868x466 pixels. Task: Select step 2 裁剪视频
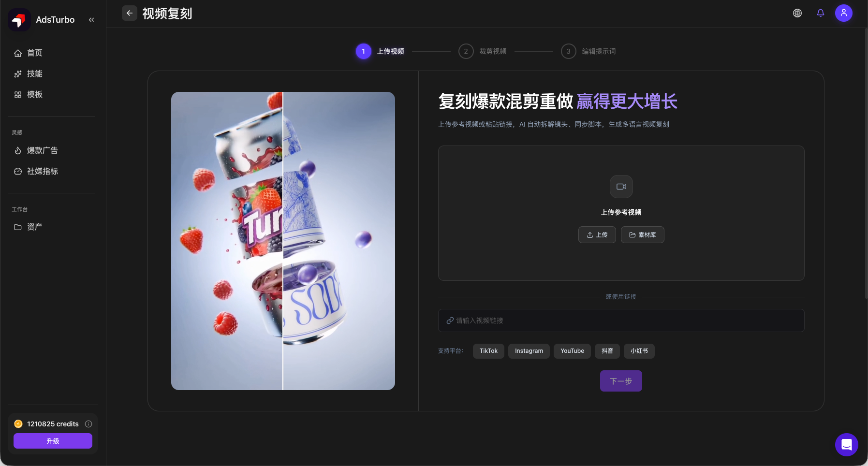click(x=483, y=51)
